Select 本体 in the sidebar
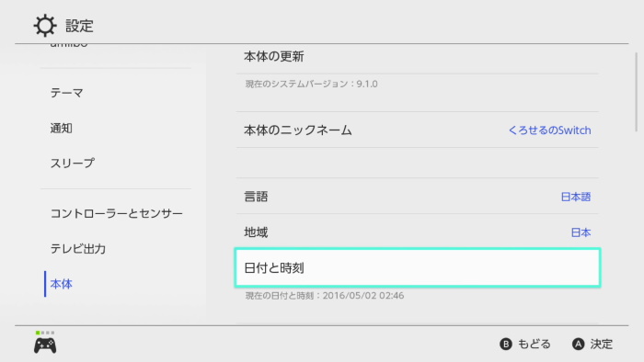Screen dimensions: 644x362 pos(62,284)
